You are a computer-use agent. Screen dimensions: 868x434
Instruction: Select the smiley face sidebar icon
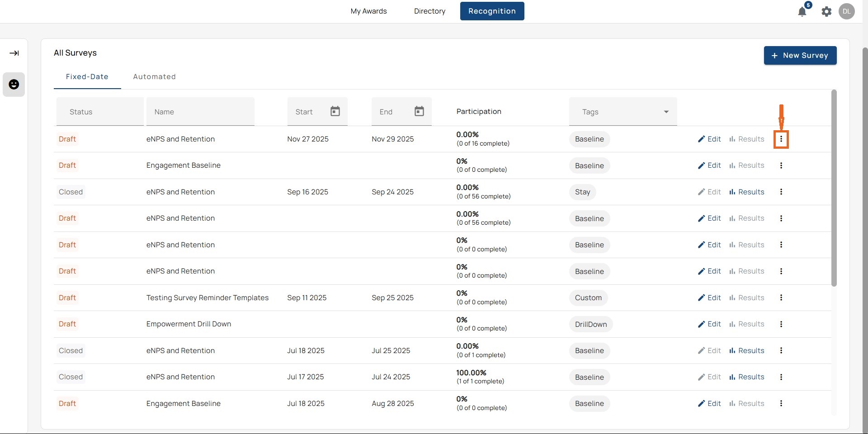point(14,85)
